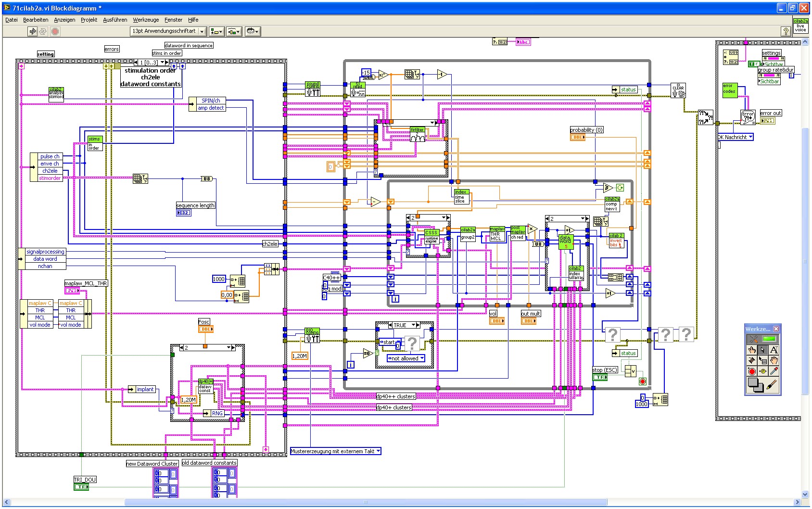Click the 1,20M numeric constant near DIO config

299,356
